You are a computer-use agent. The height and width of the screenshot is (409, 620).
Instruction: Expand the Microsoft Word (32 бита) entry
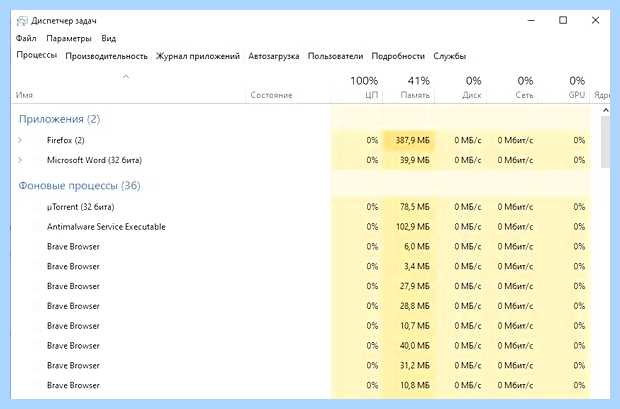(20, 160)
